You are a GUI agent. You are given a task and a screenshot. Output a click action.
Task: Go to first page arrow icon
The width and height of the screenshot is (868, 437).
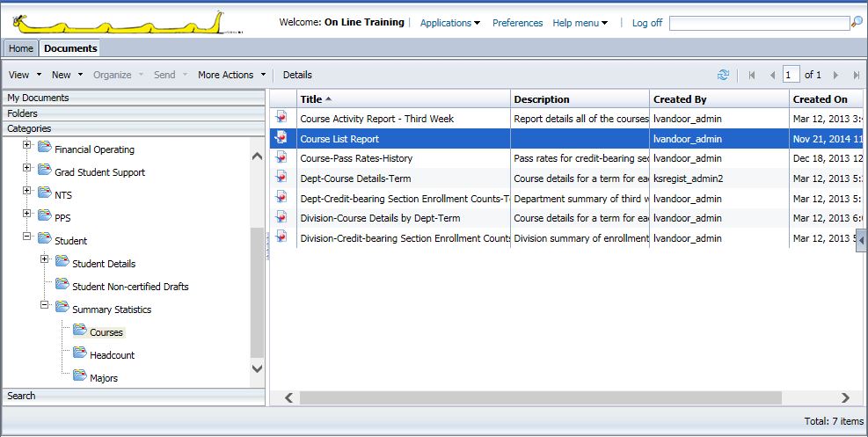point(752,76)
